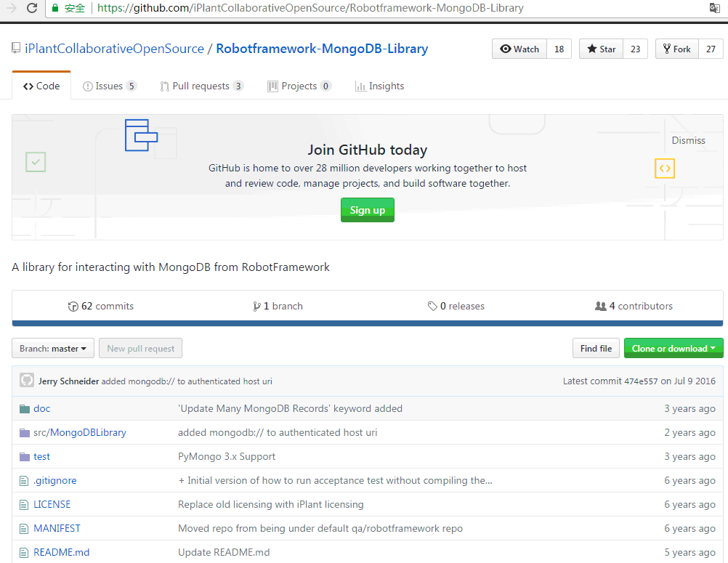View the 4 contributors page
This screenshot has width=728, height=563.
634,307
